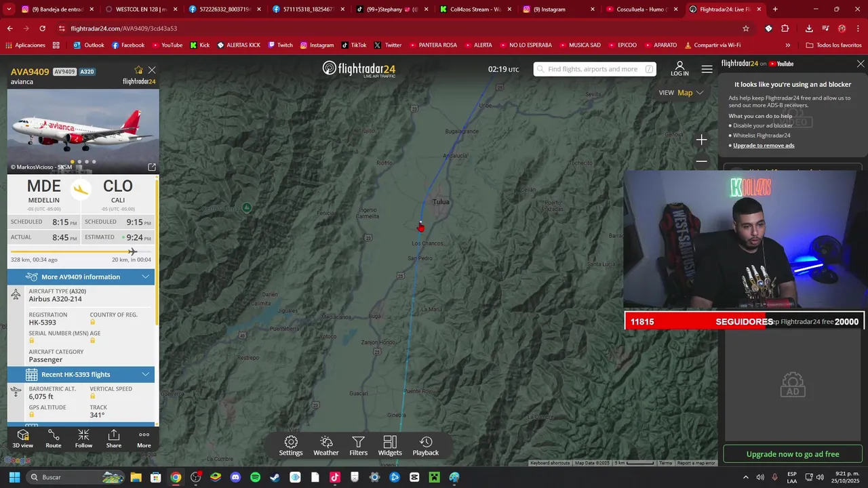Bookmark this page with the star

click(746, 28)
